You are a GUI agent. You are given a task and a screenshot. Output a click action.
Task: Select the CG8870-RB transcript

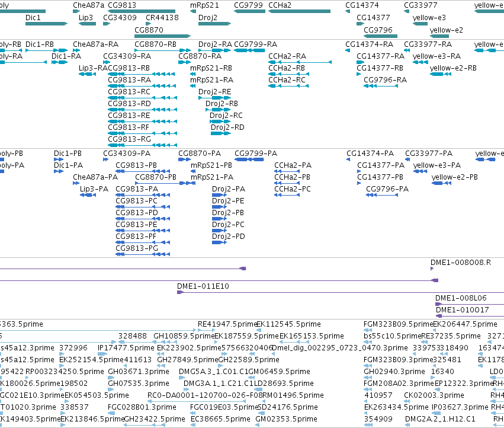[163, 50]
